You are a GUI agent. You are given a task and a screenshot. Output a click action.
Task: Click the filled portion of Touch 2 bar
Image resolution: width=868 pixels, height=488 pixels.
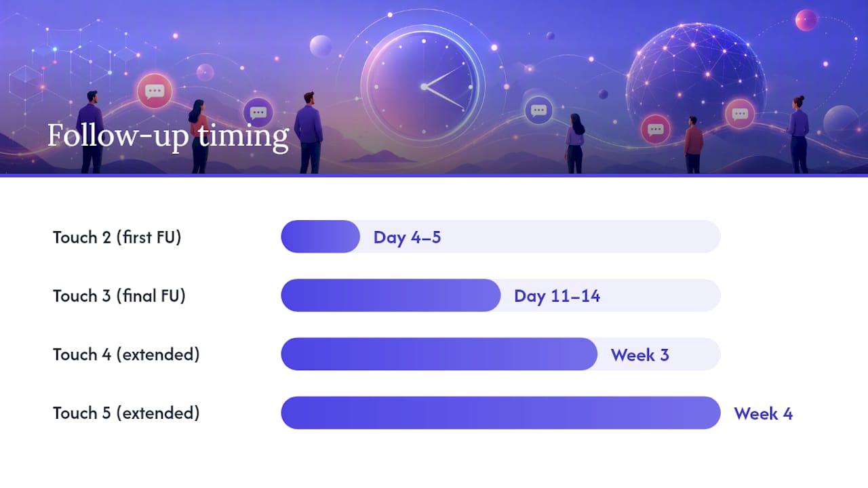(x=320, y=237)
